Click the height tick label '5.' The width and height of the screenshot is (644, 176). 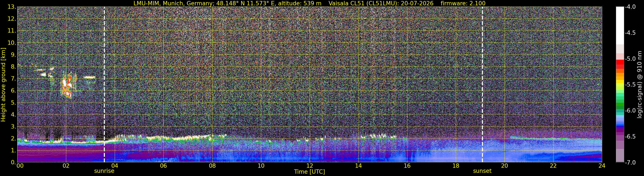point(13,103)
